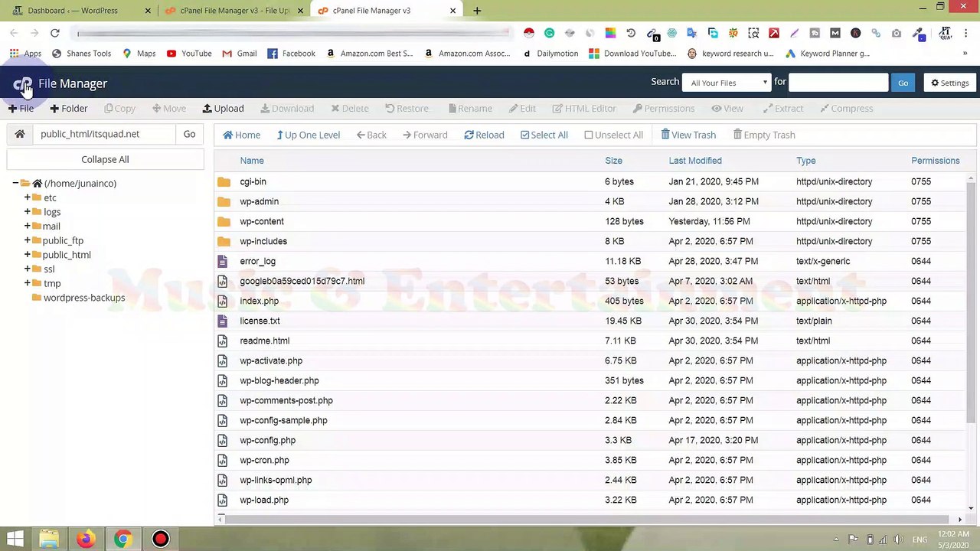980x551 pixels.
Task: Create a new Folder
Action: coord(69,109)
